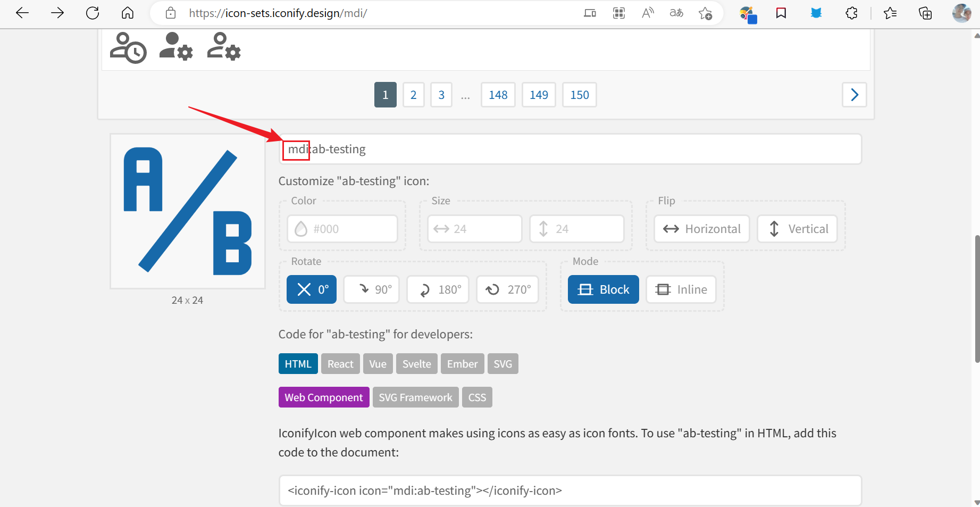Viewport: 980px width, 507px height.
Task: Switch to the Ember code tab
Action: pyautogui.click(x=463, y=364)
